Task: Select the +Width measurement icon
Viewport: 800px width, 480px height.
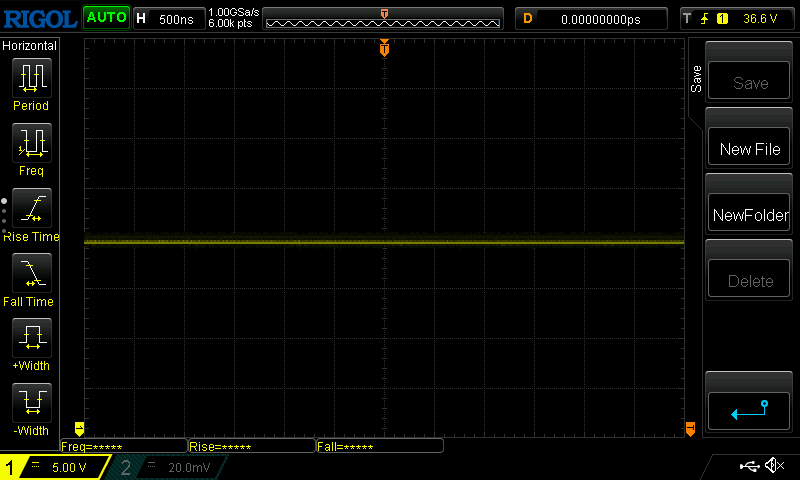Action: [x=32, y=338]
